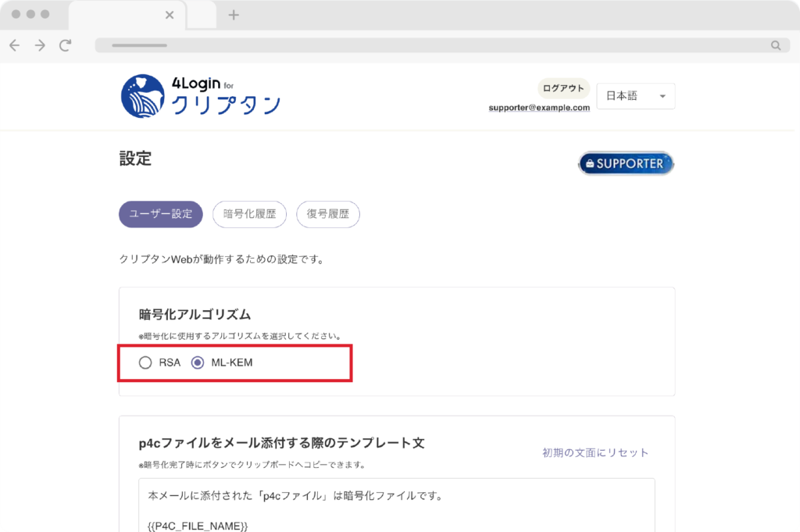800x532 pixels.
Task: Switch to the ユーザー設定 tab
Action: (x=160, y=214)
